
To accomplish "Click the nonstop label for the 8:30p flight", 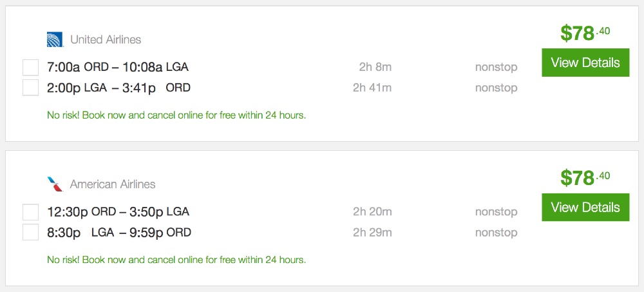I will click(496, 232).
